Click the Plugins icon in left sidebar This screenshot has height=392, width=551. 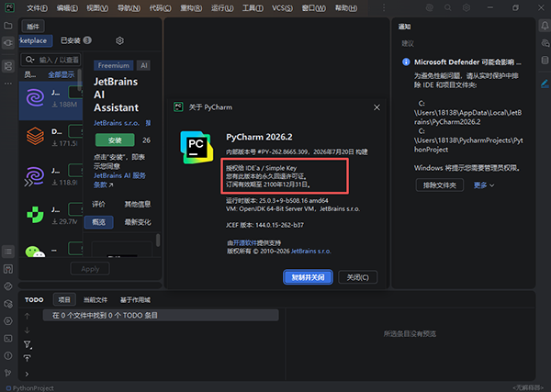point(7,43)
